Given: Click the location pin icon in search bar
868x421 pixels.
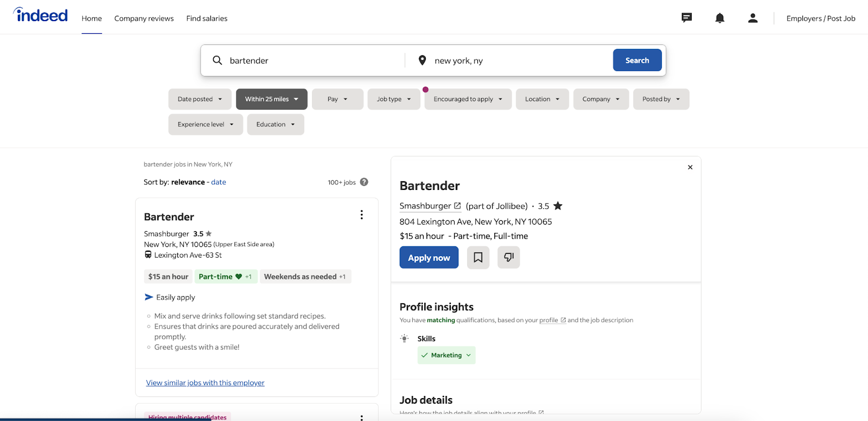Looking at the screenshot, I should (422, 60).
